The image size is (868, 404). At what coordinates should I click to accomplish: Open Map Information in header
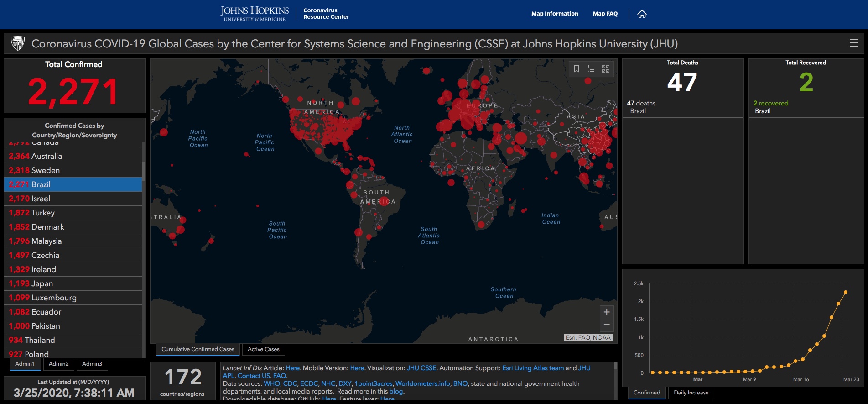(x=554, y=14)
